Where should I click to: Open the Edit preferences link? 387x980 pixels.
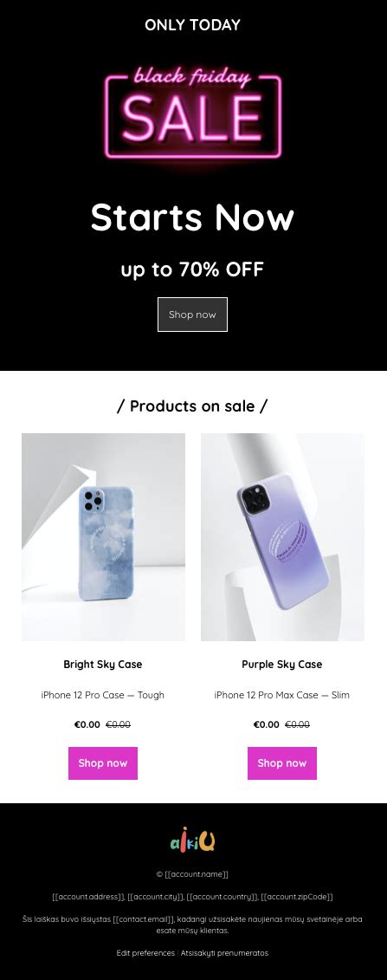point(145,953)
